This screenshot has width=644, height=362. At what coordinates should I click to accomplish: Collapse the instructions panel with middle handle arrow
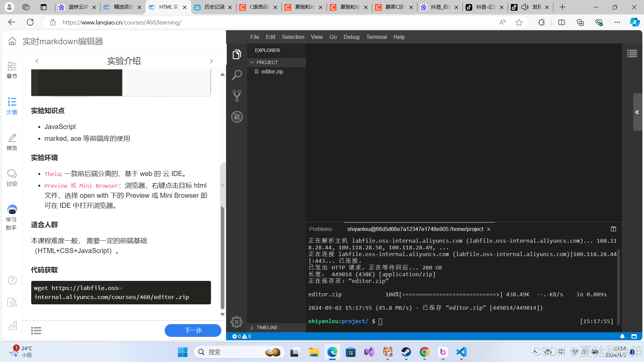click(x=223, y=185)
